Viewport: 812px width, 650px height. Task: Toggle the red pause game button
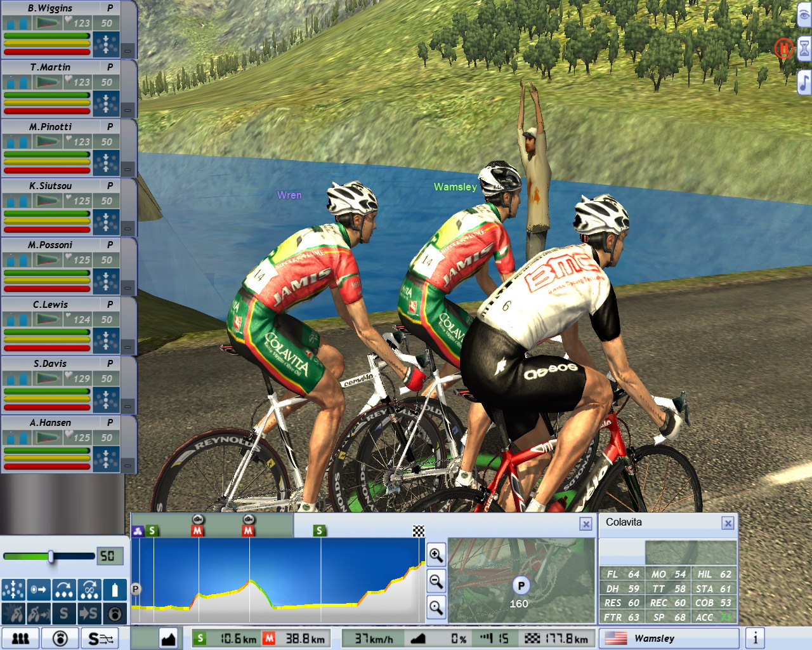(783, 48)
